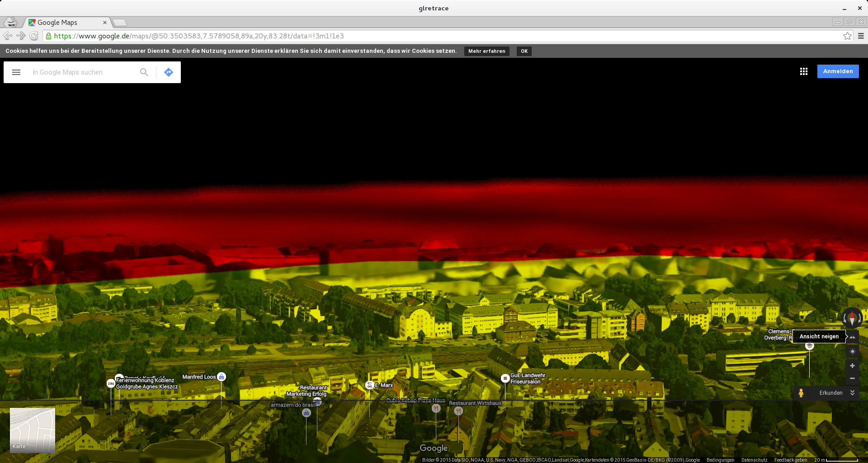Open the Google Maps hamburger menu

16,72
